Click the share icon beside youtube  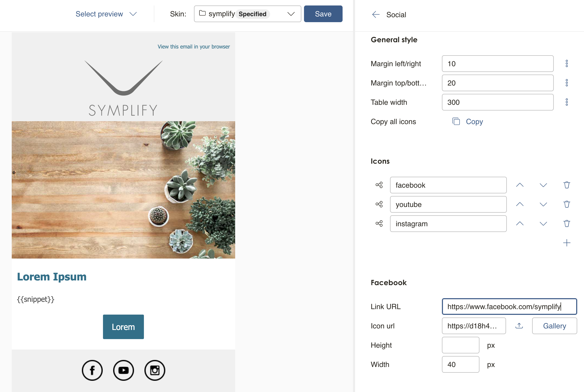[379, 204]
